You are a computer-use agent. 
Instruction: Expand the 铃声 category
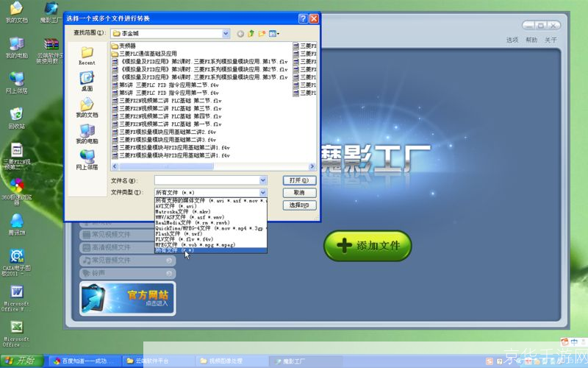pyautogui.click(x=127, y=273)
